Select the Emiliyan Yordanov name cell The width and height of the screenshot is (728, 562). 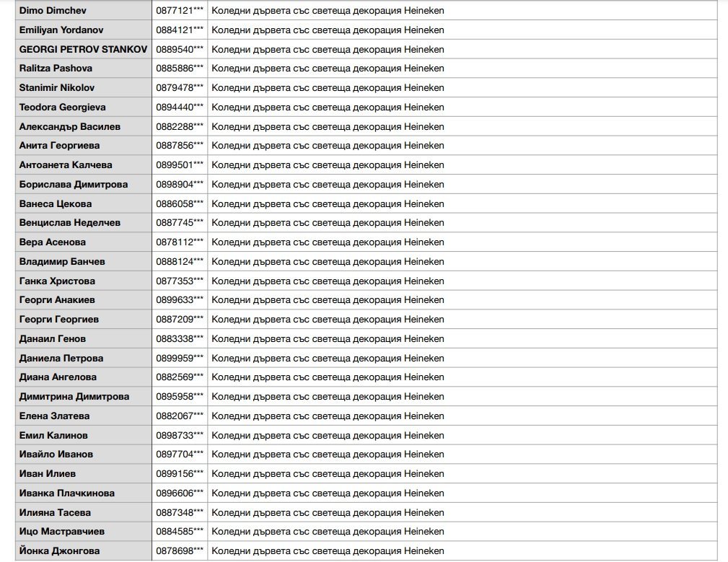pos(61,30)
